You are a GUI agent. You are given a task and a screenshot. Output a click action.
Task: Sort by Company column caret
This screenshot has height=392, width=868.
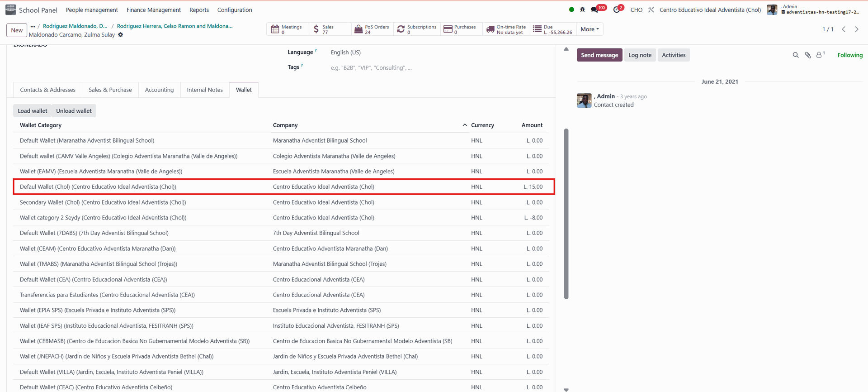[464, 125]
